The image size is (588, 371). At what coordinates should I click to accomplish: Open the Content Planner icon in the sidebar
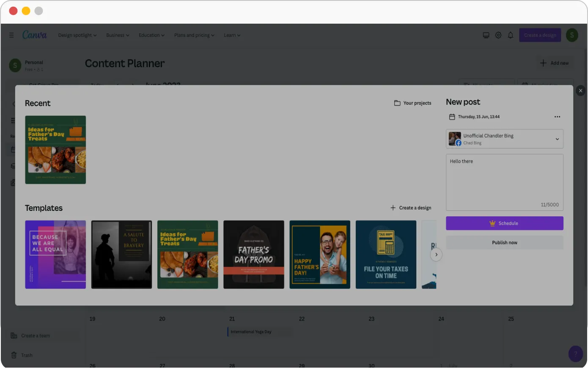(x=13, y=149)
